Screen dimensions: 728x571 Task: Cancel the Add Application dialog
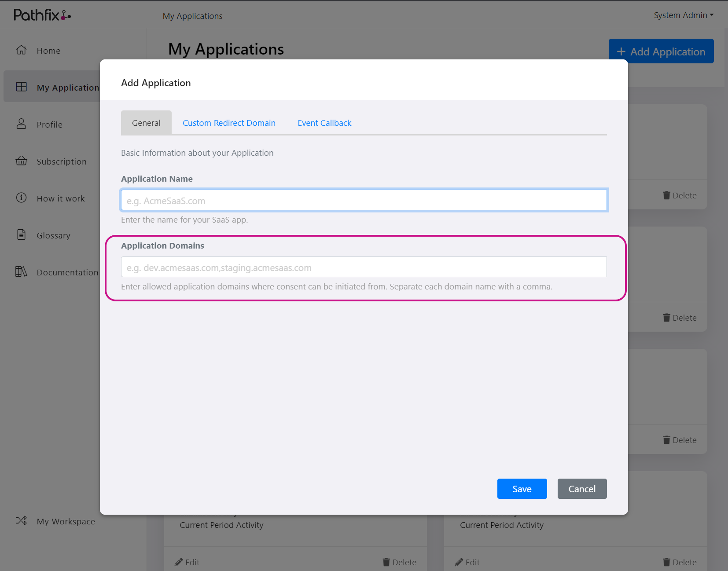coord(582,488)
